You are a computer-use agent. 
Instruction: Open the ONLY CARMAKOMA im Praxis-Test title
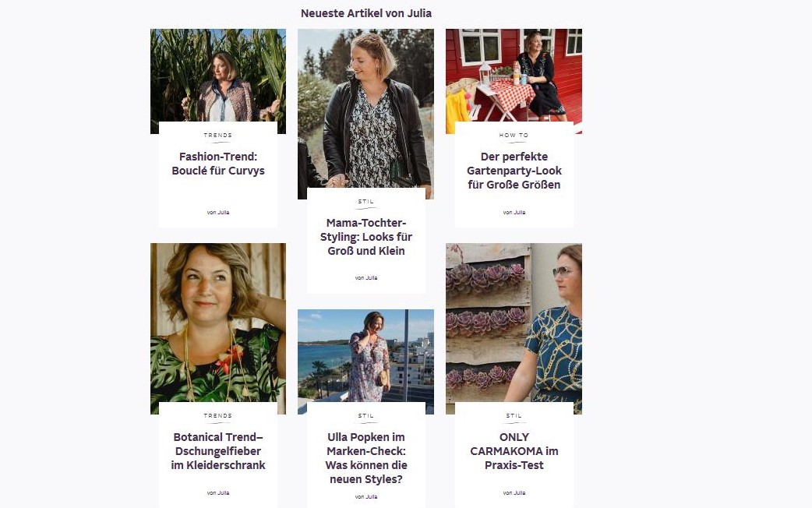click(514, 451)
